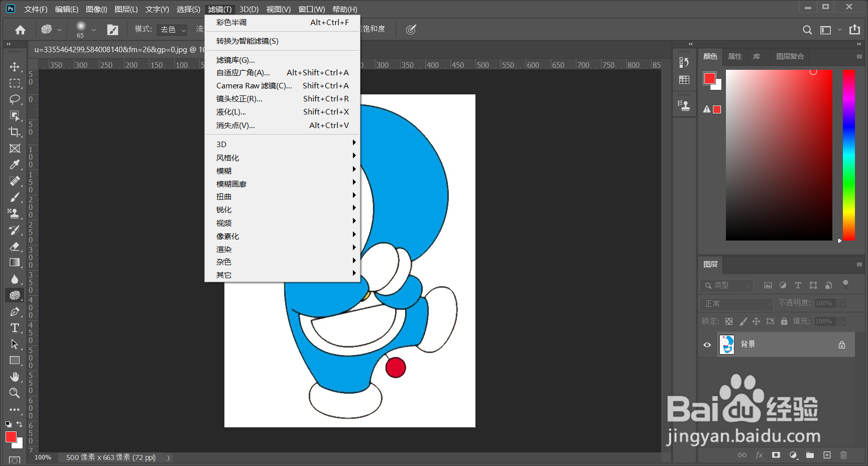This screenshot has height=466, width=868.
Task: Open the 去色 mode dropdown in options bar
Action: pos(172,30)
